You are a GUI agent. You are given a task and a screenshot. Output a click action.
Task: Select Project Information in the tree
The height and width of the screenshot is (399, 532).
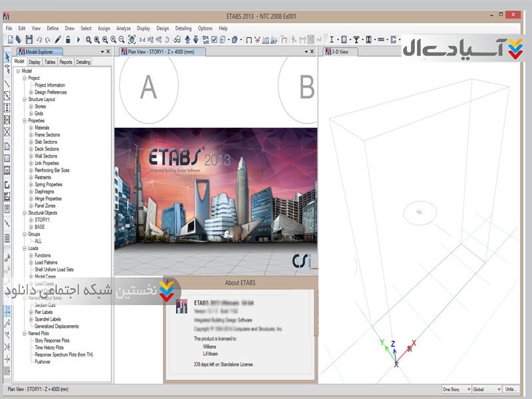click(x=50, y=85)
